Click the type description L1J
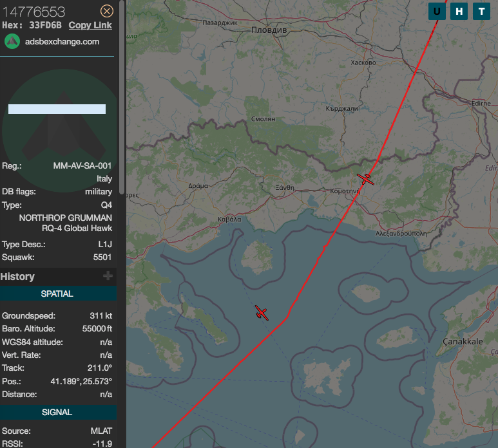498x448 pixels. pos(105,245)
